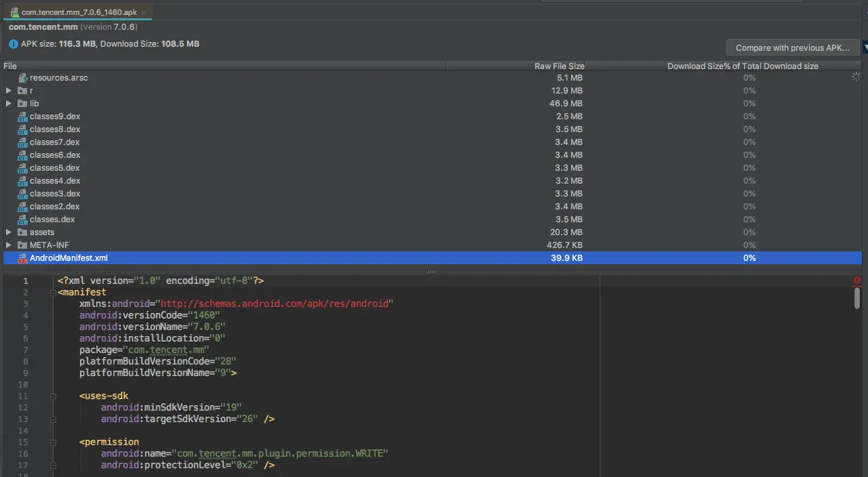Collapse the permission tag fold
The image size is (868, 477).
(x=52, y=442)
